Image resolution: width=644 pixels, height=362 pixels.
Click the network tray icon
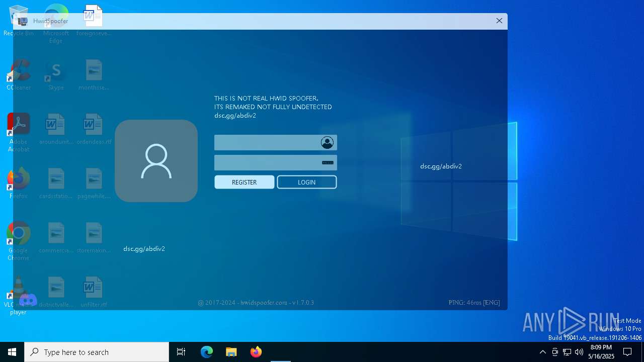tap(567, 352)
